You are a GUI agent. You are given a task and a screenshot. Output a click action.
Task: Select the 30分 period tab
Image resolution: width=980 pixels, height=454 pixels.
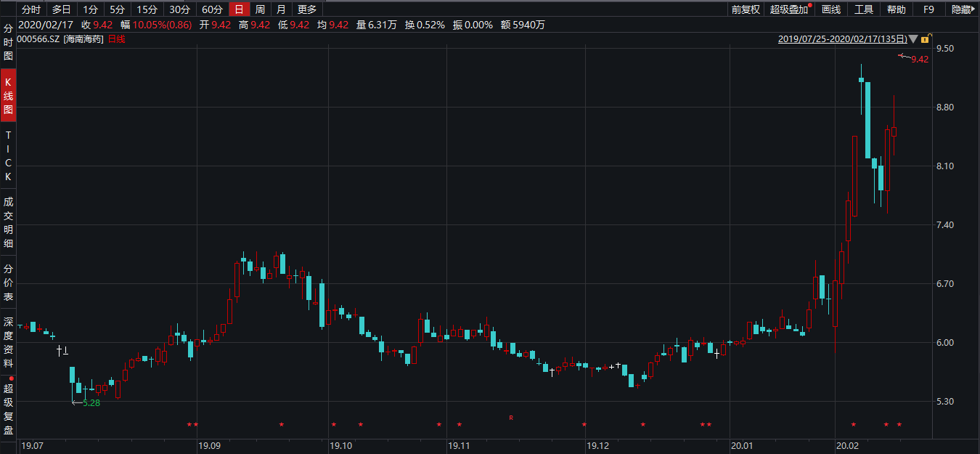[x=179, y=9]
